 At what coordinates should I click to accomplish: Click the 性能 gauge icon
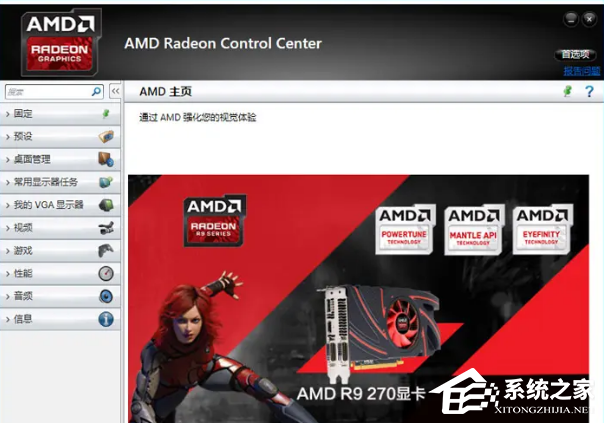[106, 274]
